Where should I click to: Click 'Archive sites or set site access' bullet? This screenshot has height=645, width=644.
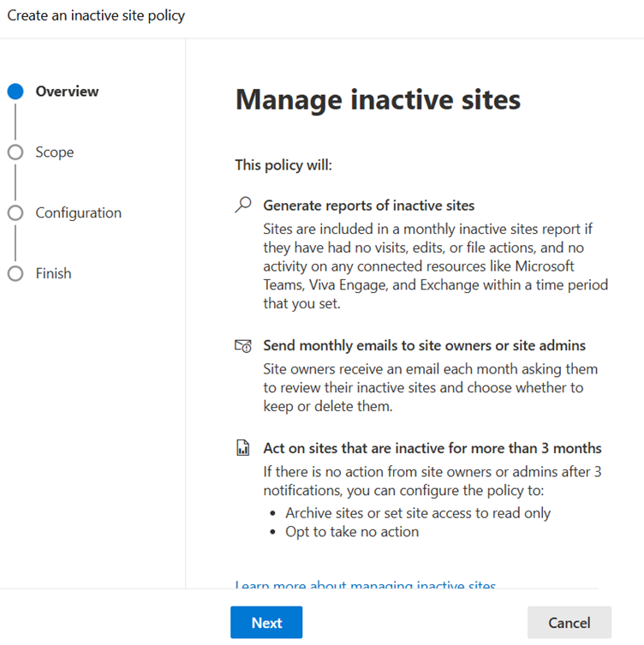[418, 513]
